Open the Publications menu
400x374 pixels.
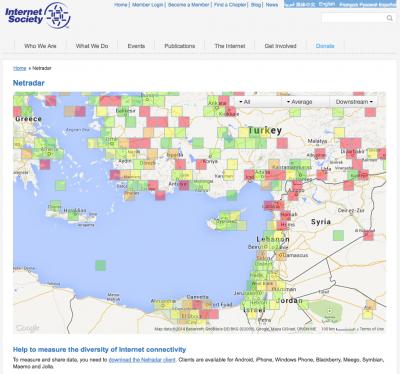click(x=180, y=46)
